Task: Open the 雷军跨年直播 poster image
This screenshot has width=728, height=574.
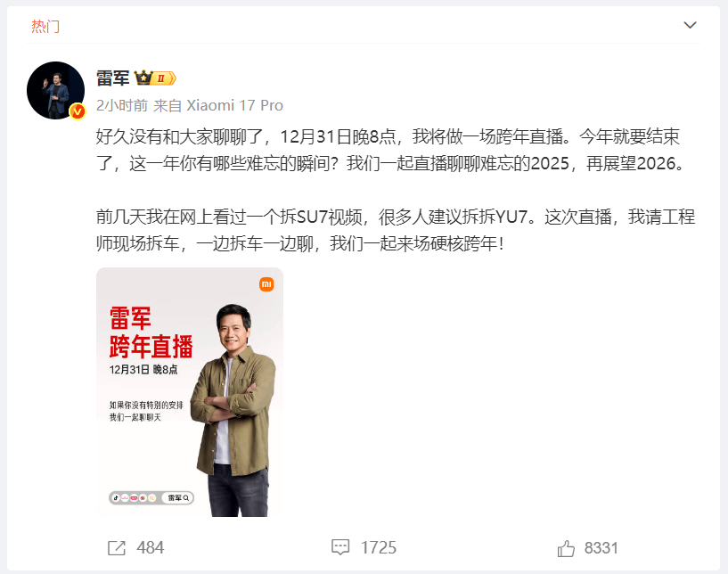Action: pyautogui.click(x=190, y=392)
